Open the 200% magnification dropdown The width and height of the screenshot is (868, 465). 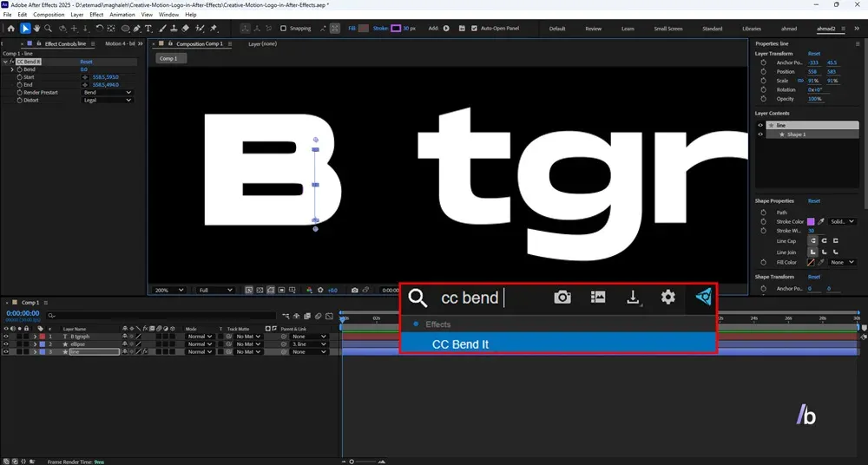[169, 290]
